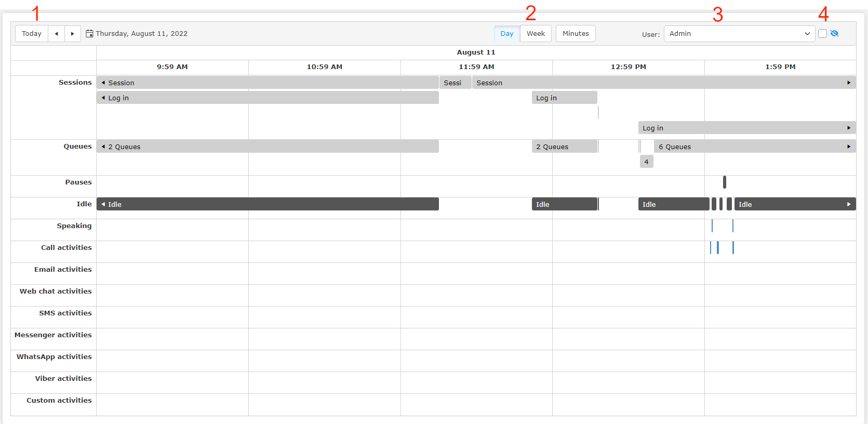Switch to Week view
The height and width of the screenshot is (424, 868).
536,34
